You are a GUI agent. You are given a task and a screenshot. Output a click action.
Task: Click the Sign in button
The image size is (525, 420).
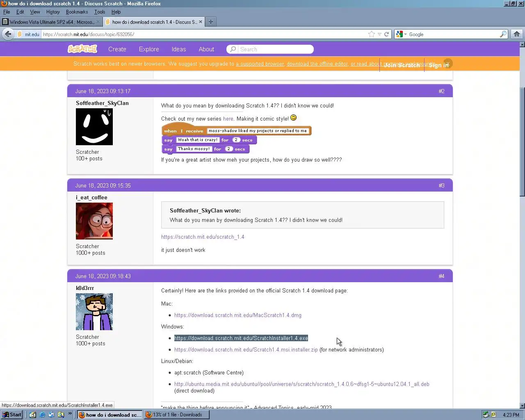coord(439,65)
